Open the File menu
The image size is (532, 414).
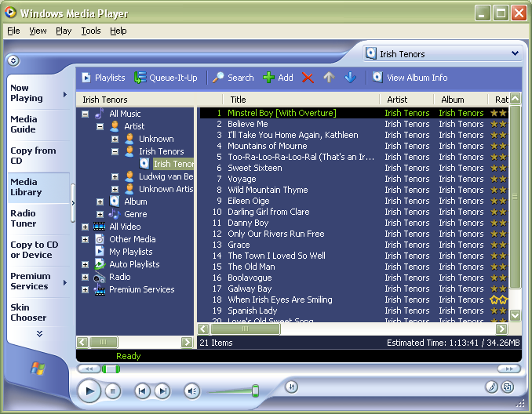13,31
